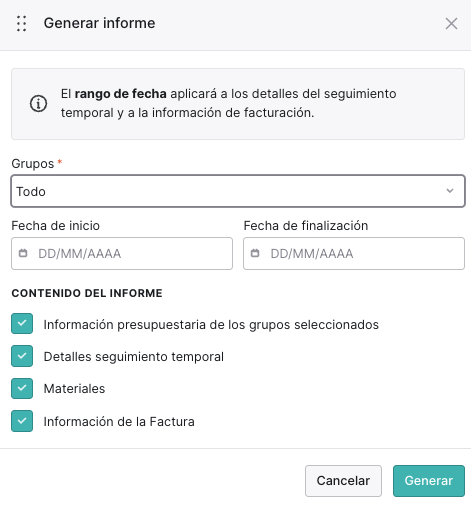This screenshot has width=471, height=505.
Task: Click the Grupos field label
Action: 33,164
